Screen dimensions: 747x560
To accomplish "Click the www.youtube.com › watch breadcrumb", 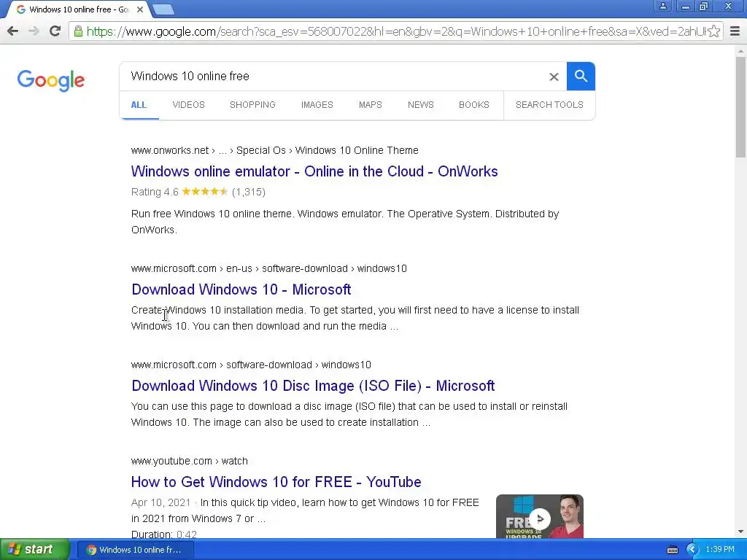I will (x=189, y=461).
